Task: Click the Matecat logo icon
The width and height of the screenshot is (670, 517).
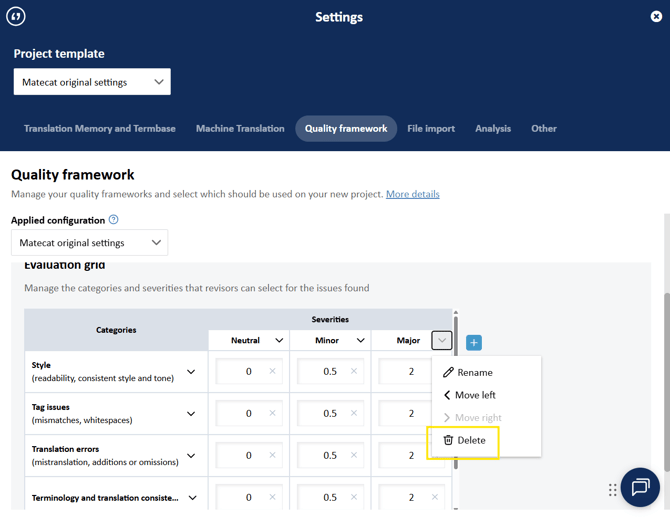Action: 16,16
